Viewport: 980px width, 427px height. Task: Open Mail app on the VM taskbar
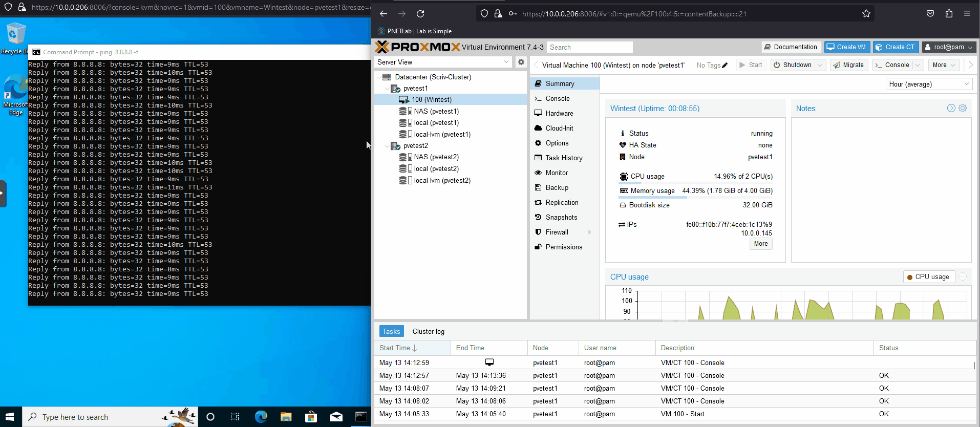[336, 417]
